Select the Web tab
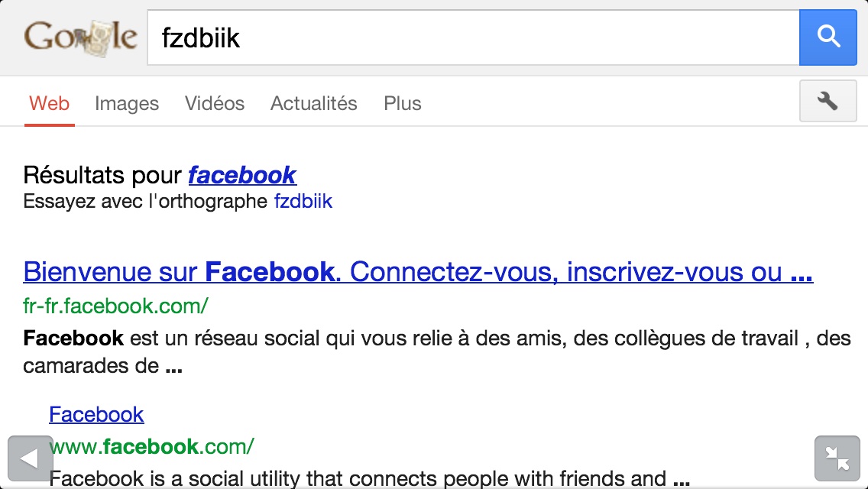 click(49, 103)
